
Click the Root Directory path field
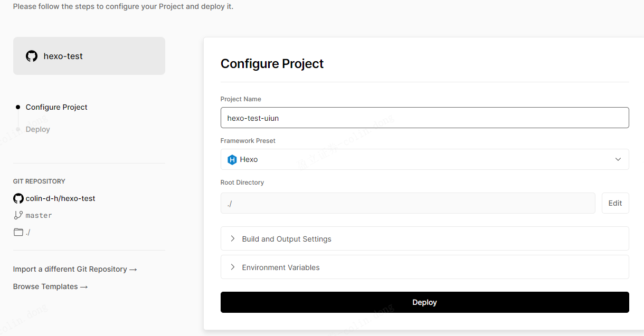[x=408, y=203]
